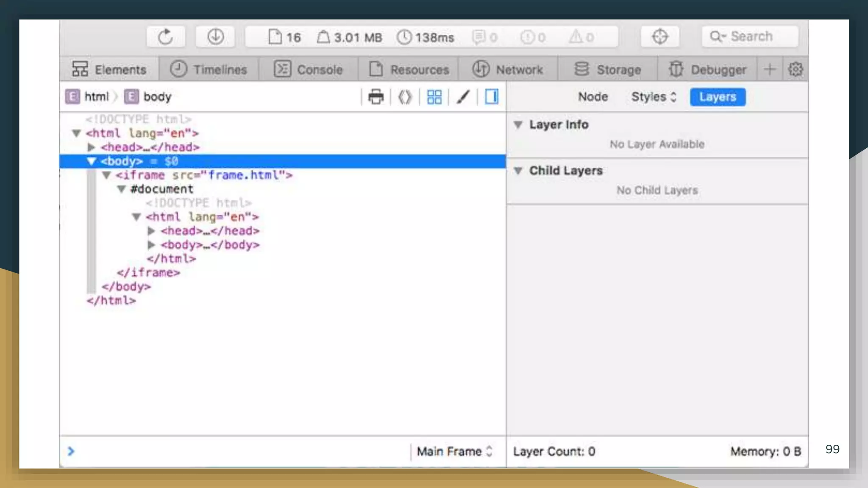The width and height of the screenshot is (868, 488).
Task: Collapse the Layer Info section
Action: pos(518,125)
